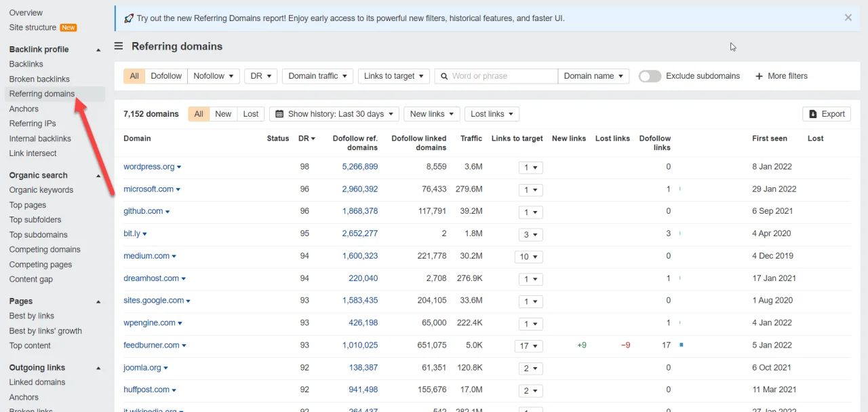The width and height of the screenshot is (868, 412).
Task: Open More filters
Action: pyautogui.click(x=781, y=75)
